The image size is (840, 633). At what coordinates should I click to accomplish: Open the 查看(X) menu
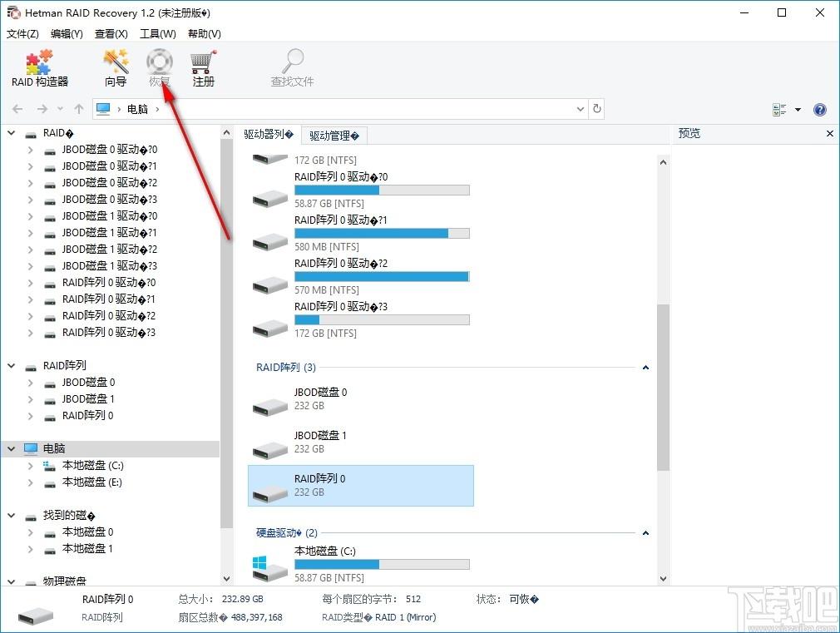[x=111, y=34]
